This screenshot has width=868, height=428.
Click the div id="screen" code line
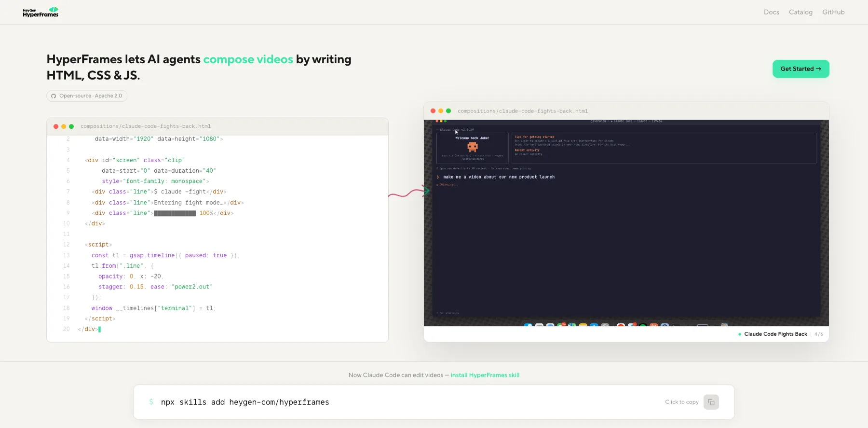point(135,160)
